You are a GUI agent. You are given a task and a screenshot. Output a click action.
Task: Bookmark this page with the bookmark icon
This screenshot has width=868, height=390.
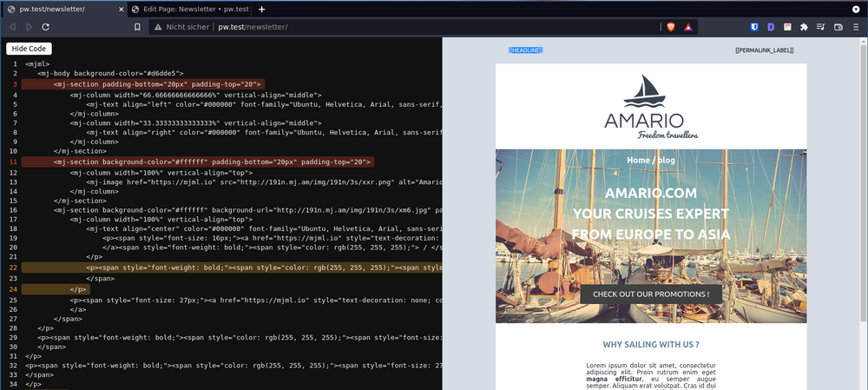coord(137,27)
